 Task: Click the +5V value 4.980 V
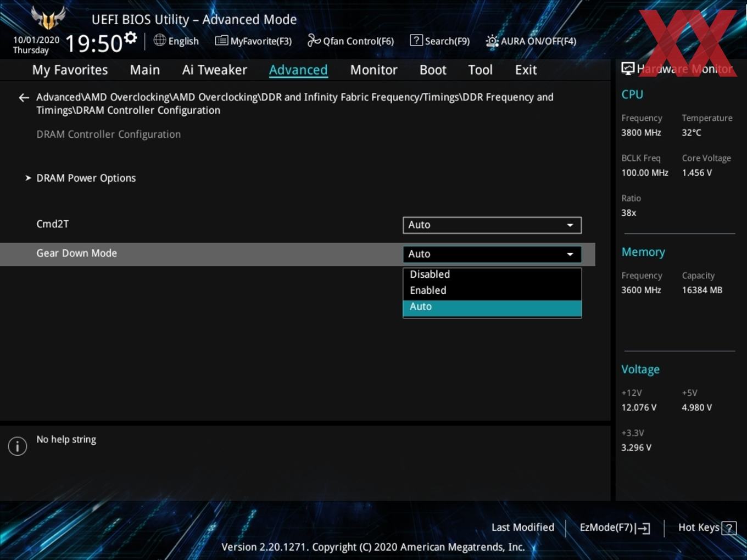[x=696, y=407]
